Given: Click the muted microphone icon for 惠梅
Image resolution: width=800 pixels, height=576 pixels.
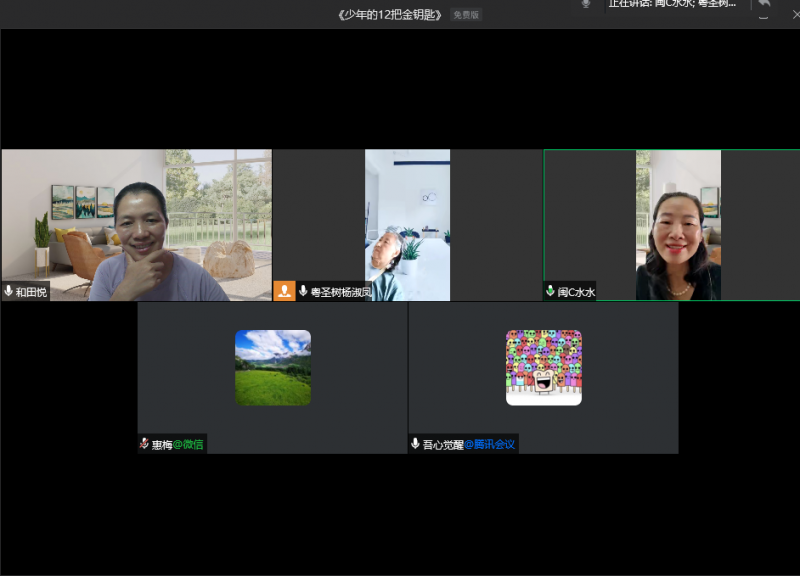Looking at the screenshot, I should [x=144, y=444].
